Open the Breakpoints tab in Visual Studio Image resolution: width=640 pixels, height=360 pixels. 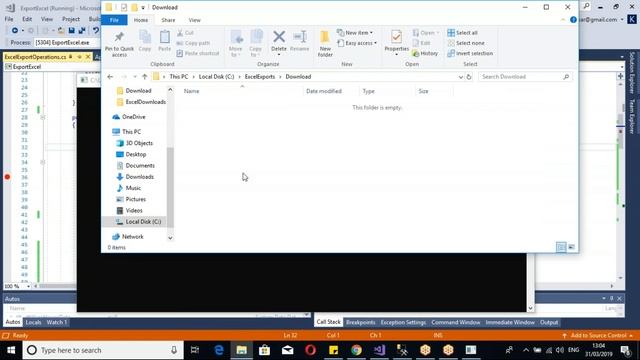[x=360, y=322]
